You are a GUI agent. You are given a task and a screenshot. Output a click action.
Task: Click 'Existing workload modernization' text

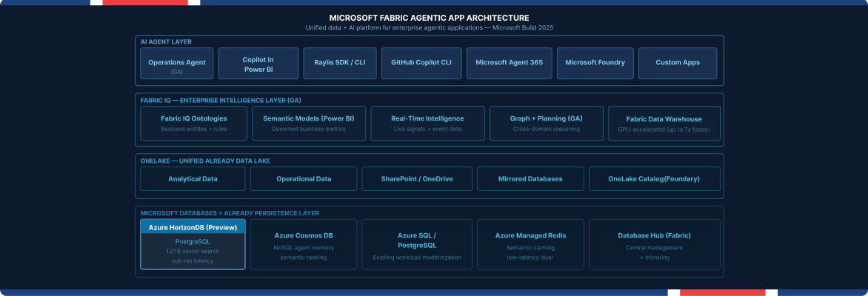tap(417, 258)
